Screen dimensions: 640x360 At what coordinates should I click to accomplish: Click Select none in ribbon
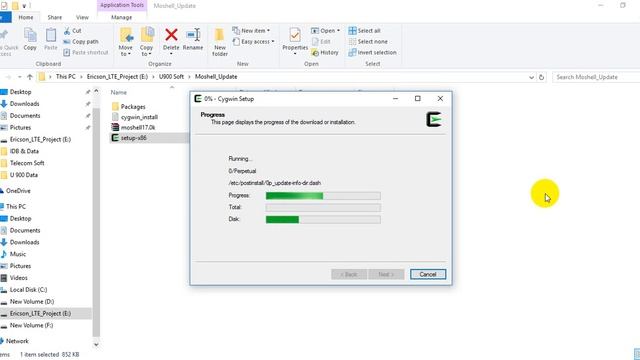368,42
